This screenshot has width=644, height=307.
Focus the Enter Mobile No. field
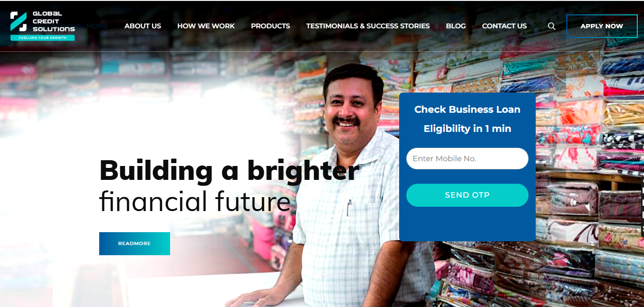[x=467, y=158]
